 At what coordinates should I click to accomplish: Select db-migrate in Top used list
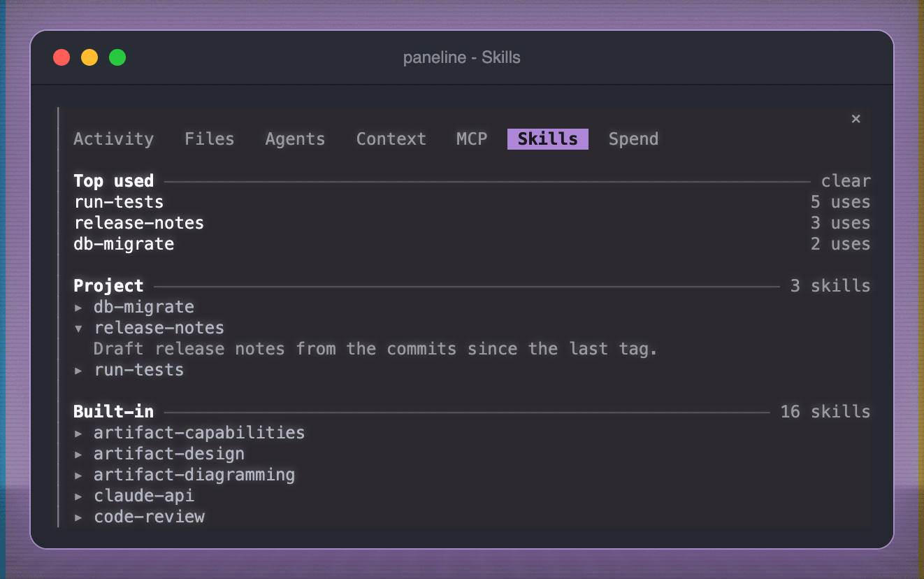[472, 244]
